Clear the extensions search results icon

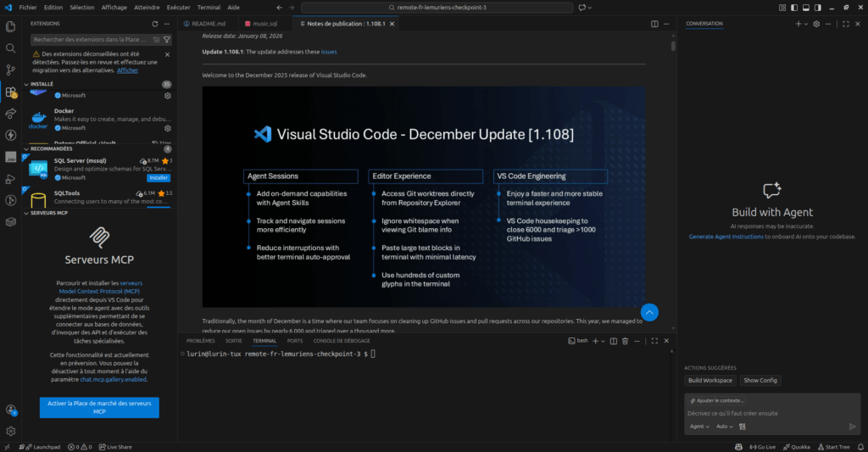pos(157,39)
